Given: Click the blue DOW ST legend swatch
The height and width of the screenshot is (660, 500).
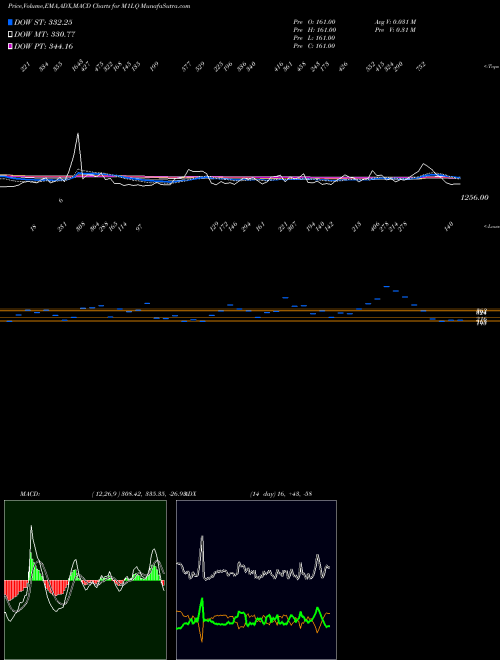Looking at the screenshot, I should click(x=10, y=22).
